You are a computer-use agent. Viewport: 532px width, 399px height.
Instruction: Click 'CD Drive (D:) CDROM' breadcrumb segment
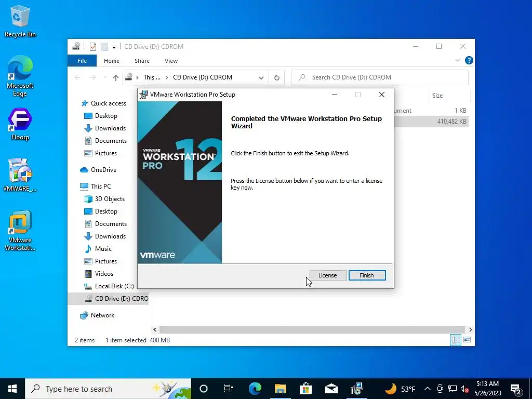tap(203, 77)
